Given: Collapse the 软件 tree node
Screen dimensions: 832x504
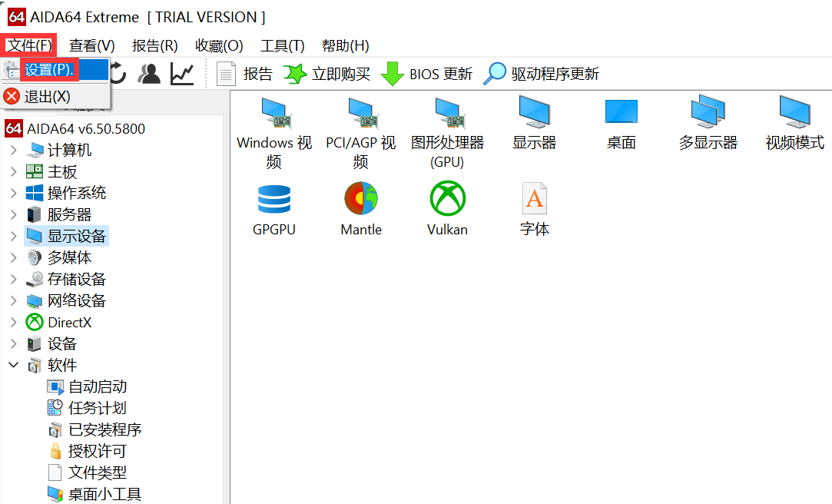Looking at the screenshot, I should click(14, 366).
